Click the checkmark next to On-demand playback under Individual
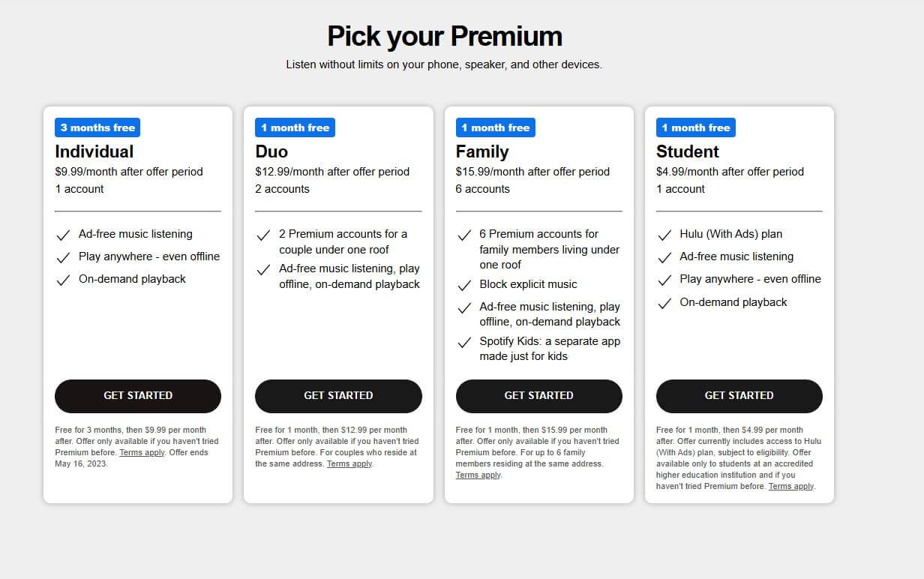Screen dimensions: 924x579 pos(63,279)
